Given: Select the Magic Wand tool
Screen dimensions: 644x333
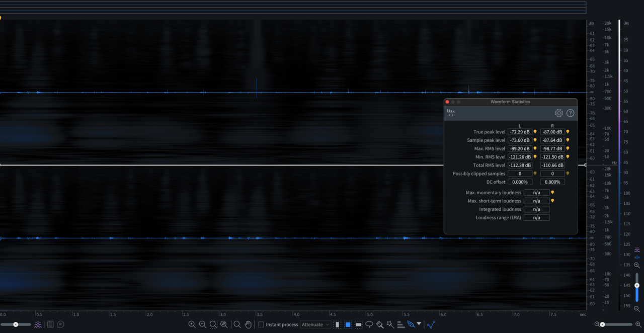Looking at the screenshot, I should tap(390, 324).
